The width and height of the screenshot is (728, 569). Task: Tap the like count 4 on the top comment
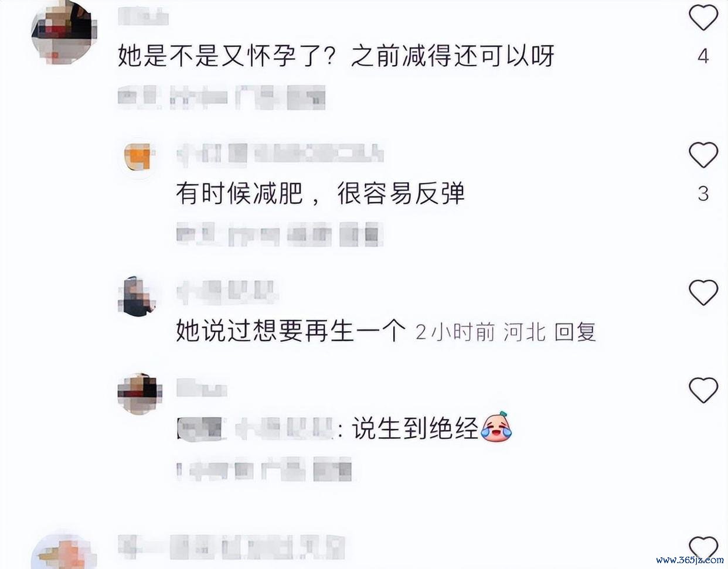coord(703,56)
